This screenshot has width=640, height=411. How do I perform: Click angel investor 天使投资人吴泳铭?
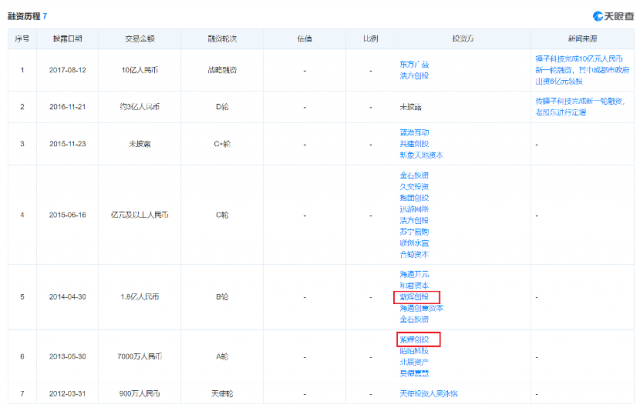coord(429,393)
